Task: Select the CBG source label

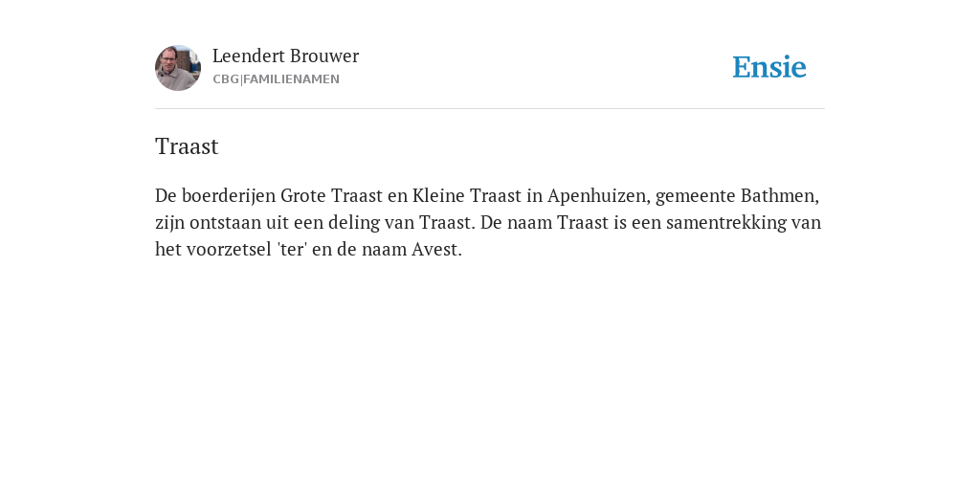Action: pyautogui.click(x=226, y=79)
